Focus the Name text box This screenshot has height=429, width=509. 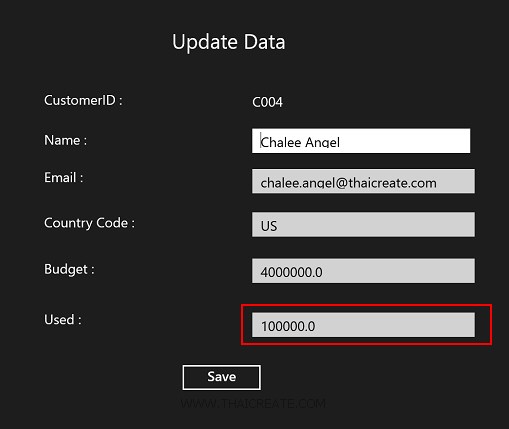point(361,141)
